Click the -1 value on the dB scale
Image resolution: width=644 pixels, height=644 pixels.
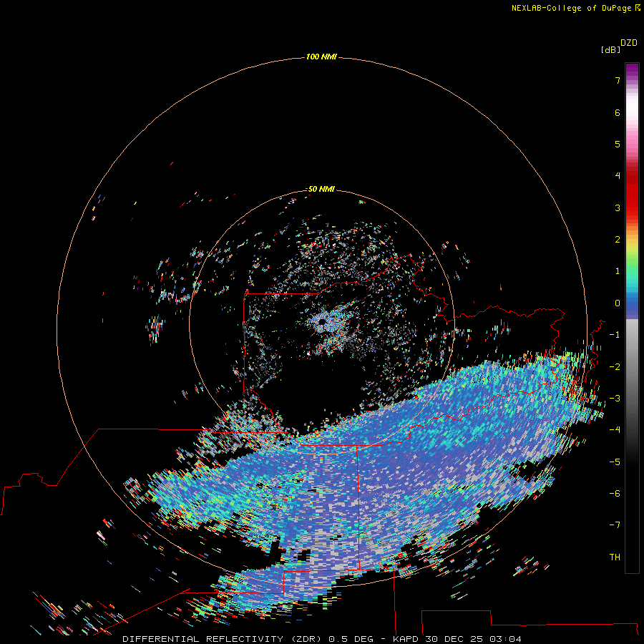(x=615, y=335)
